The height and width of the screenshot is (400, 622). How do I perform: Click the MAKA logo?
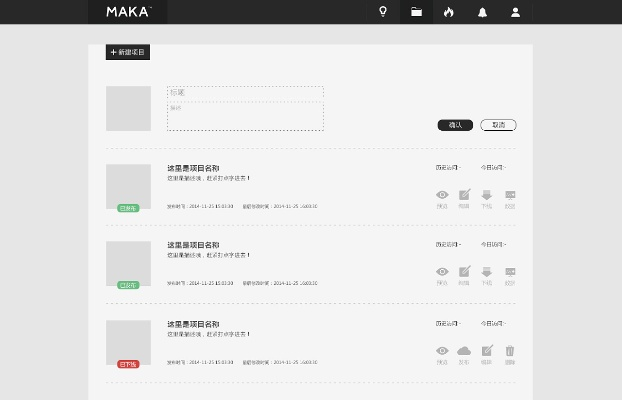[x=129, y=12]
